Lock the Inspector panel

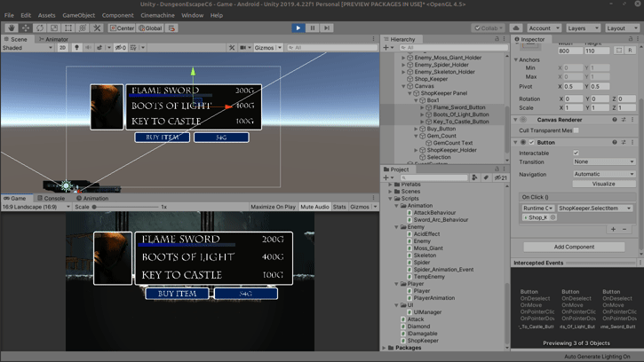click(x=631, y=39)
